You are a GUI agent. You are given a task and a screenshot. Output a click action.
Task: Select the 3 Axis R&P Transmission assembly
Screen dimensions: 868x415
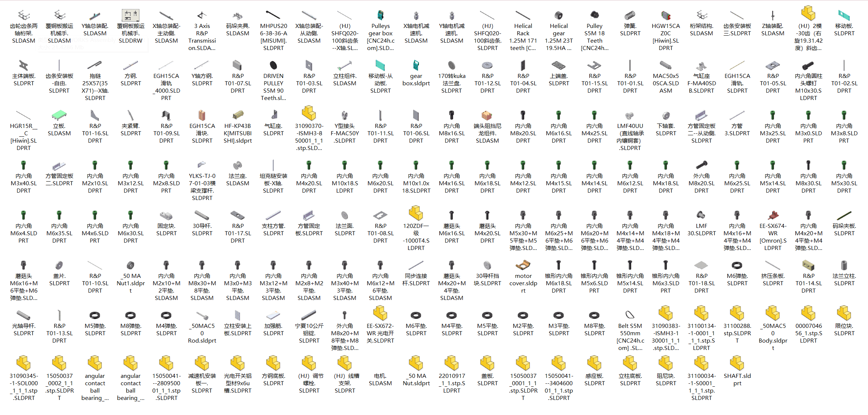point(202,30)
